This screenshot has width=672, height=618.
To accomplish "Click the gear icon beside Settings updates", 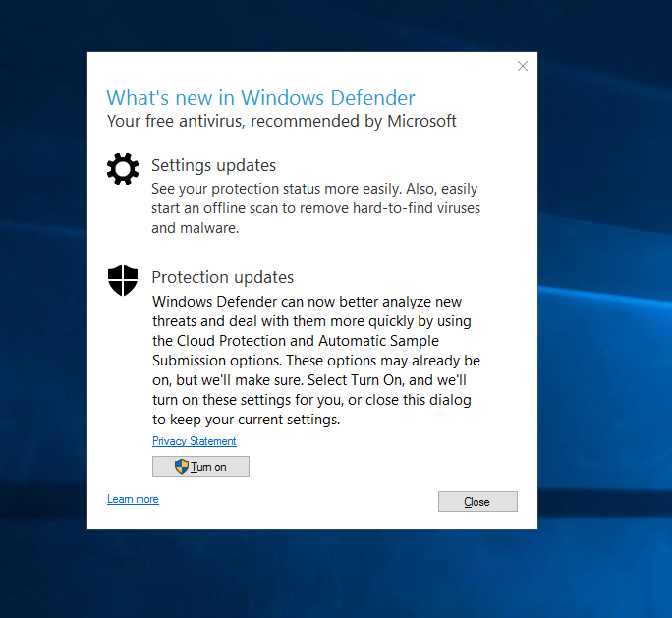I will 123,169.
